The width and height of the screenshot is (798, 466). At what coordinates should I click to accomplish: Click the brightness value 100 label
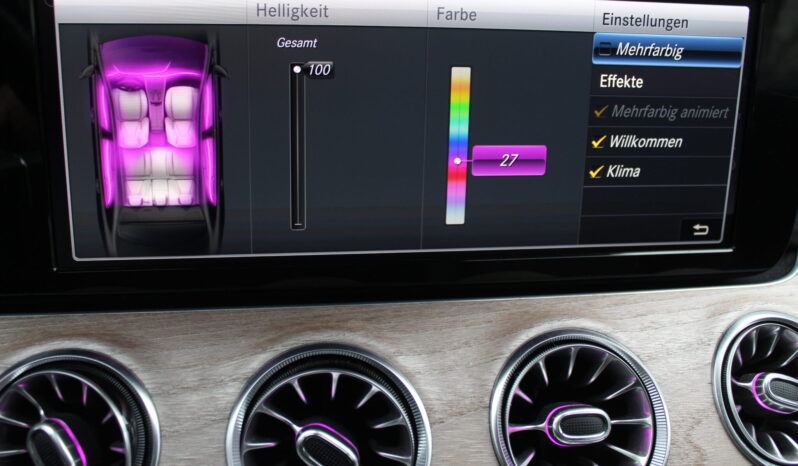point(319,70)
